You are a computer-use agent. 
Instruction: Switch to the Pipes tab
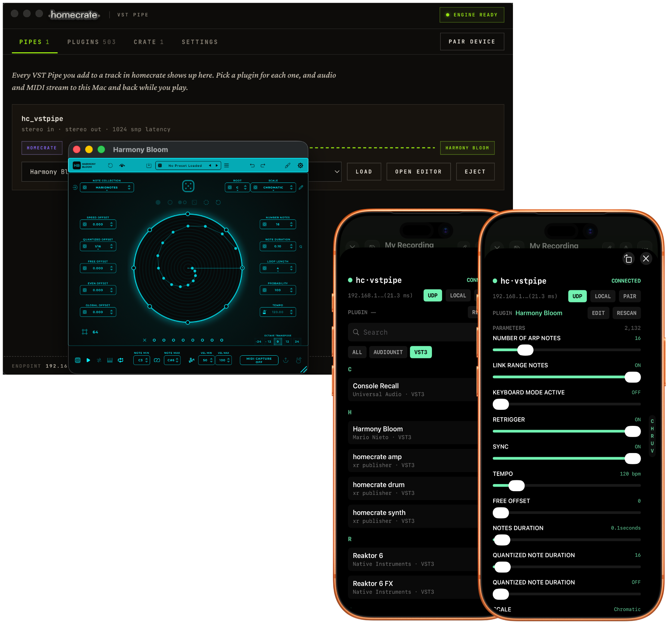(34, 42)
